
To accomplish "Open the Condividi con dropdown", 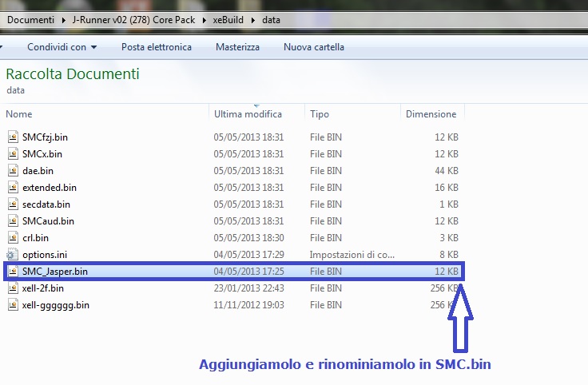I will coord(62,47).
